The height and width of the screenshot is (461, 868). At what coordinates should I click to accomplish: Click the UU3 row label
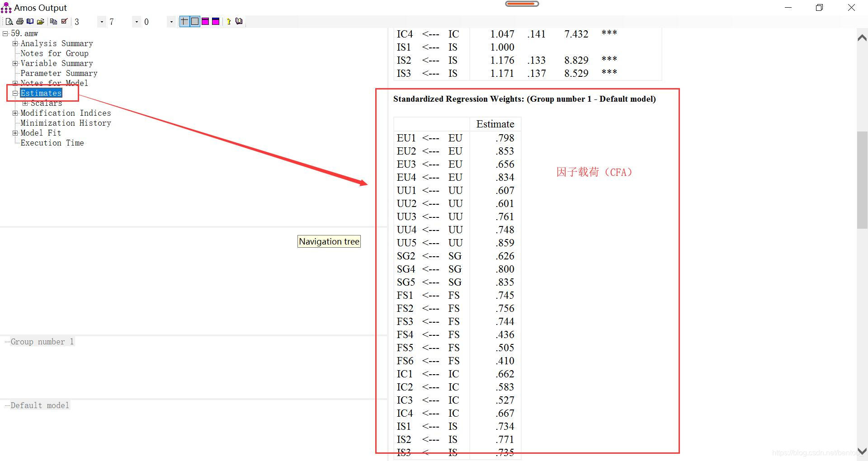tap(406, 216)
